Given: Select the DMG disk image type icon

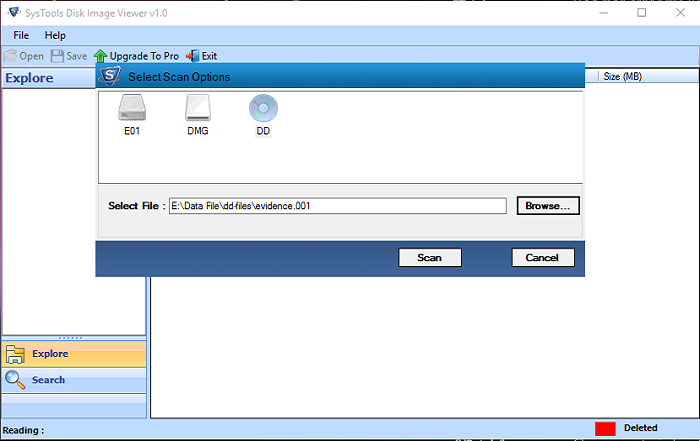Looking at the screenshot, I should pos(198,114).
